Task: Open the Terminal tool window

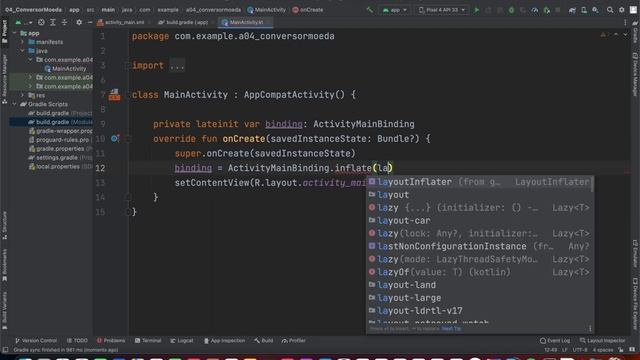Action: pos(148,340)
